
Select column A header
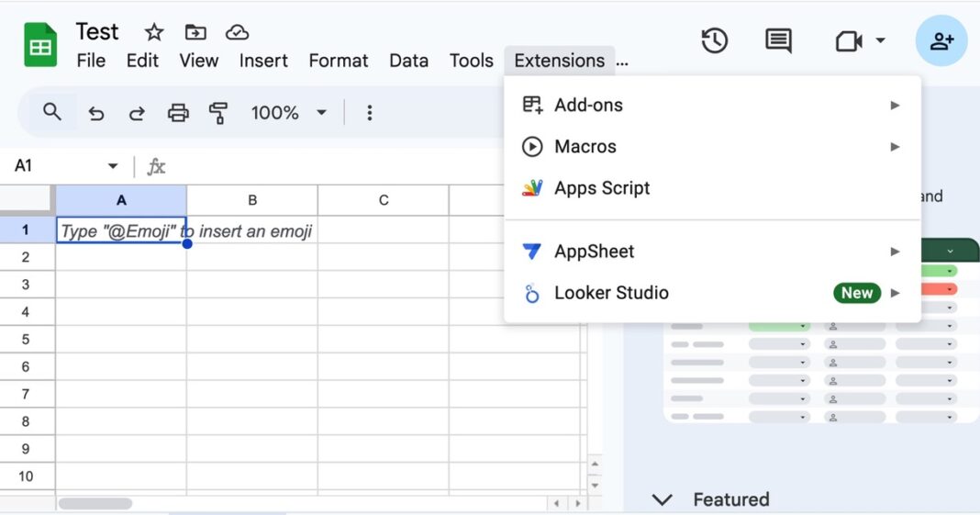pos(121,200)
